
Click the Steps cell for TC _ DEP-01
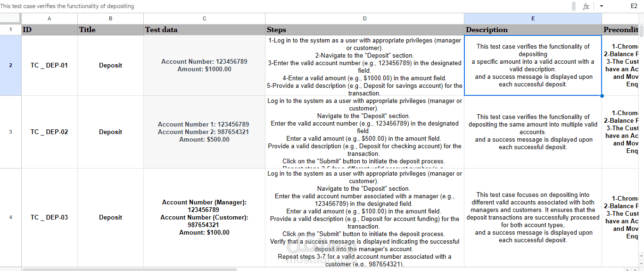365,65
